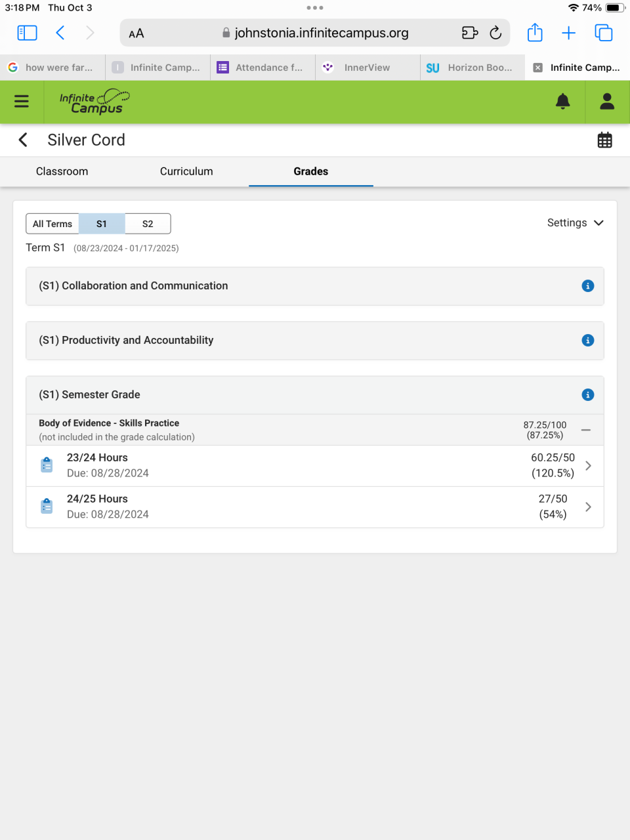Return using the back chevron beside Silver Cord
Screen dimensions: 630x840
pos(23,140)
